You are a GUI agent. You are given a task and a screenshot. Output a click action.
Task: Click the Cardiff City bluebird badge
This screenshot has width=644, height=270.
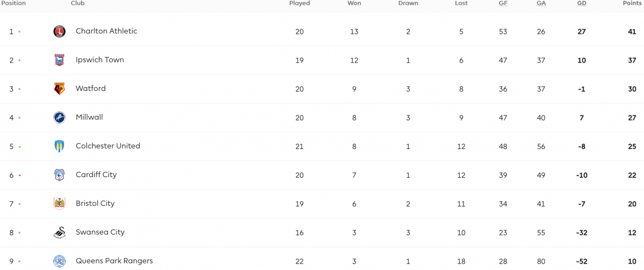click(59, 175)
